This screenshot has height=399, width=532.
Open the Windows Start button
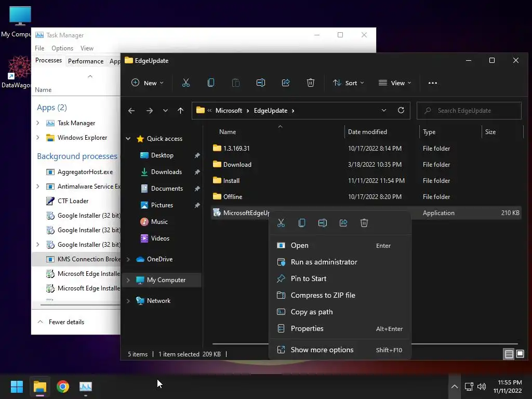coord(17,387)
